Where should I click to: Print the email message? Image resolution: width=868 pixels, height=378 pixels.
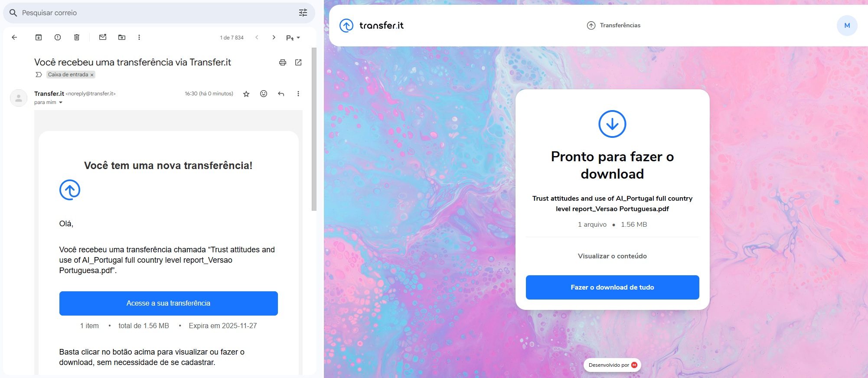point(283,62)
